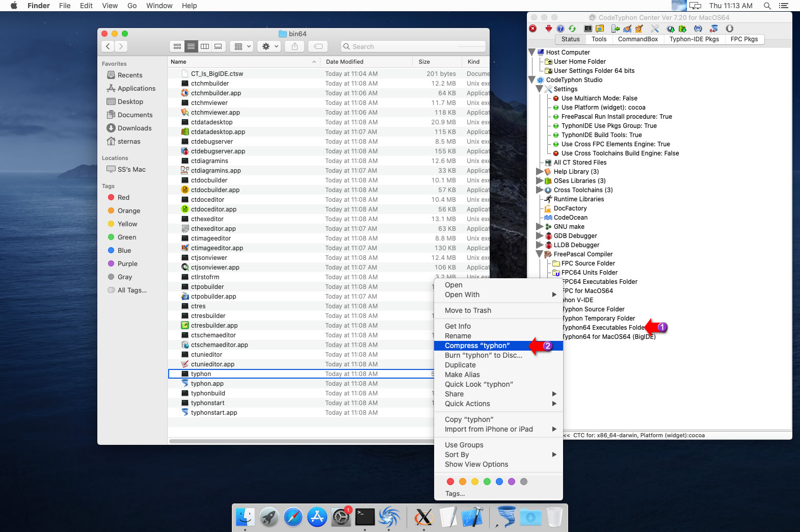
Task: Click the Typhon 64 build icon
Action: click(x=714, y=29)
